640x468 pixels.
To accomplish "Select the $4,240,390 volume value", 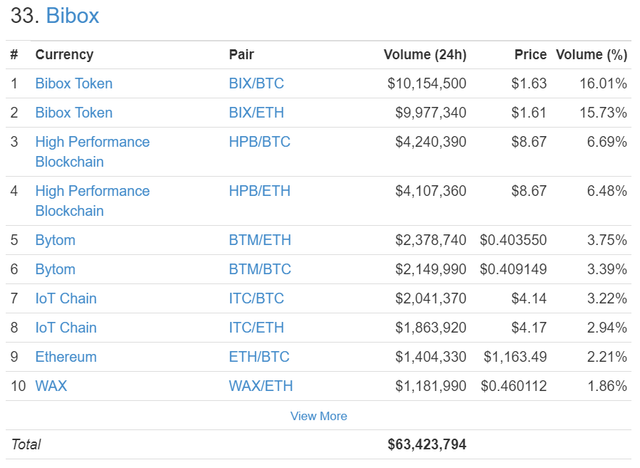I will click(x=431, y=142).
